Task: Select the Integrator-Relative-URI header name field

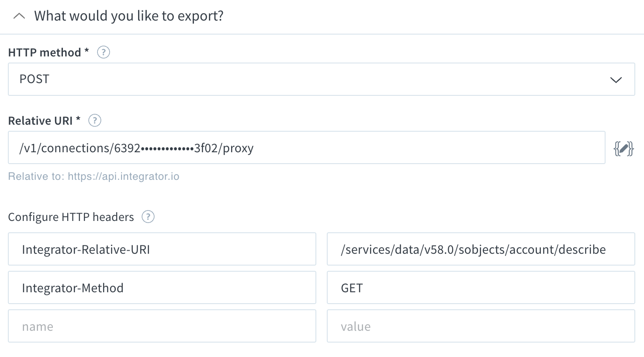Action: tap(162, 249)
